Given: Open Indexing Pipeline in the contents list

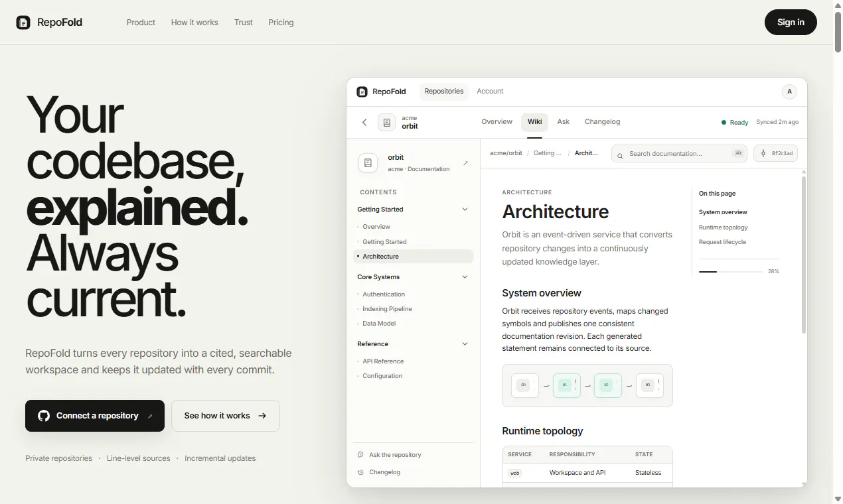Looking at the screenshot, I should [x=387, y=309].
